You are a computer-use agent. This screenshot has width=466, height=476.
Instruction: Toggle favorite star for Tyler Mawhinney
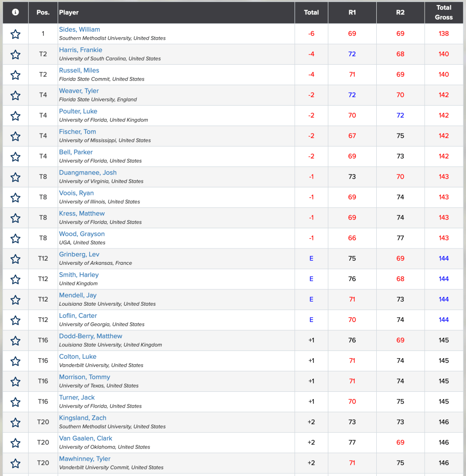pos(15,463)
